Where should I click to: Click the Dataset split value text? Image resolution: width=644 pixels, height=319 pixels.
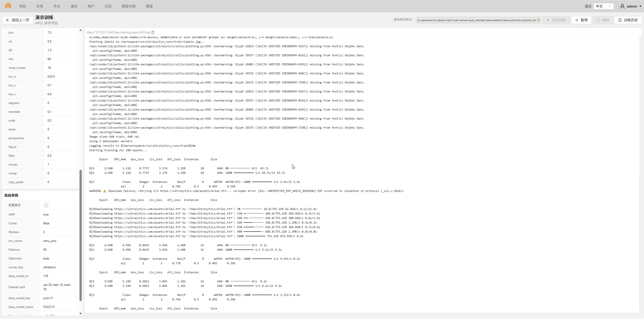(57, 287)
